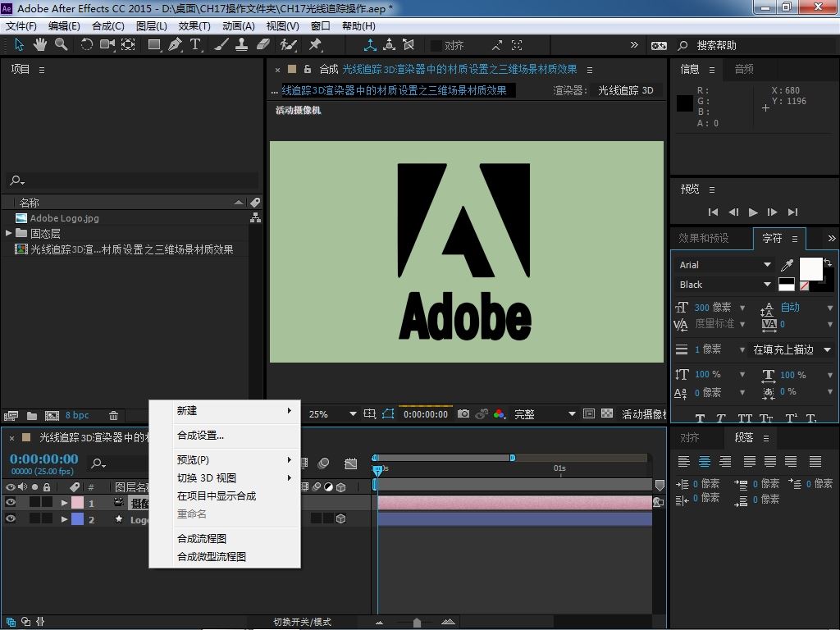Screen dimensions: 840x630
Task: Enable the snapping 对齐 checkbox
Action: click(x=436, y=46)
